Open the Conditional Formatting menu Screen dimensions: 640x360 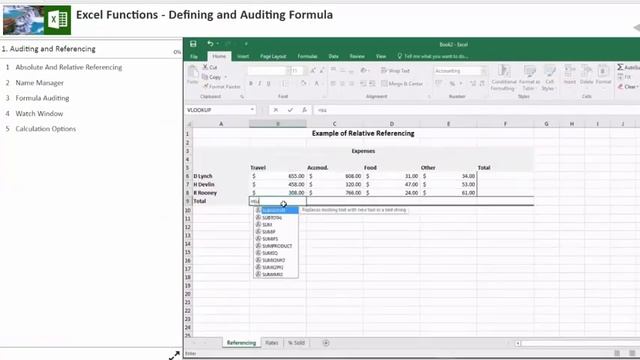[x=504, y=78]
